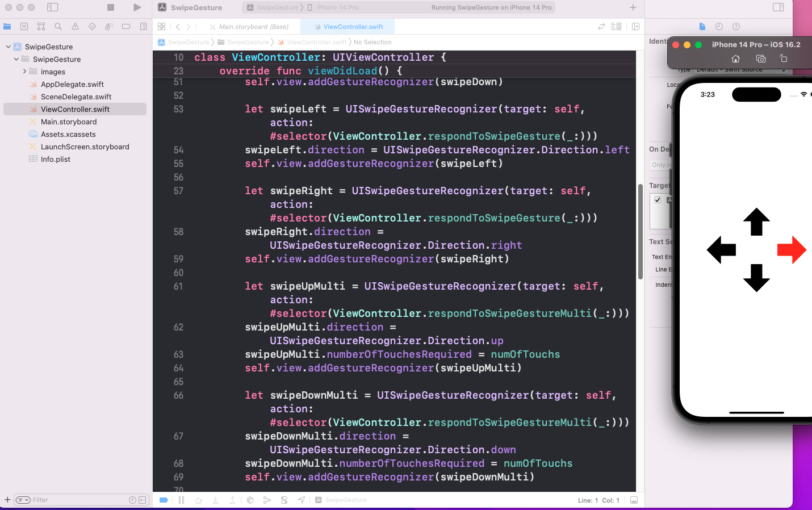Show the File inspector
812x510 pixels.
click(702, 27)
